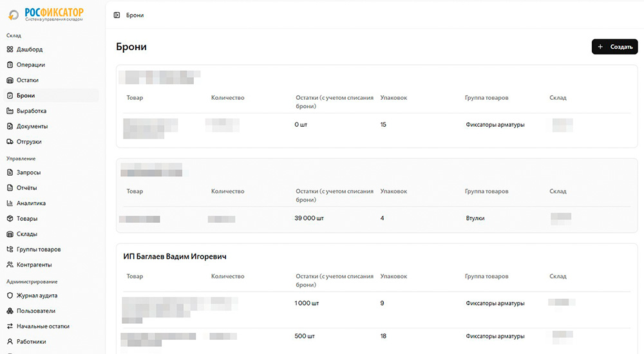Click the Брони breadcrumb text
The height and width of the screenshot is (354, 644).
point(135,15)
